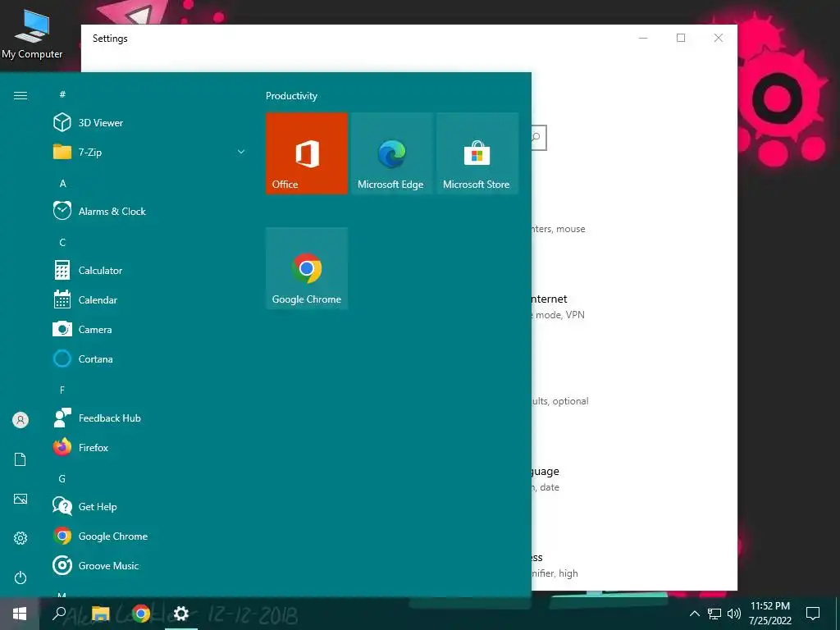Jump via the '#' letter header

(62, 94)
